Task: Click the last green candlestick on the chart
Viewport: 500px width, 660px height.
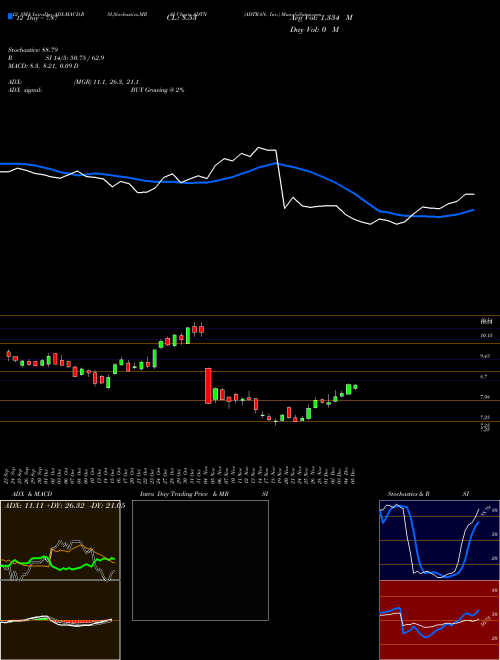Action: coord(355,387)
